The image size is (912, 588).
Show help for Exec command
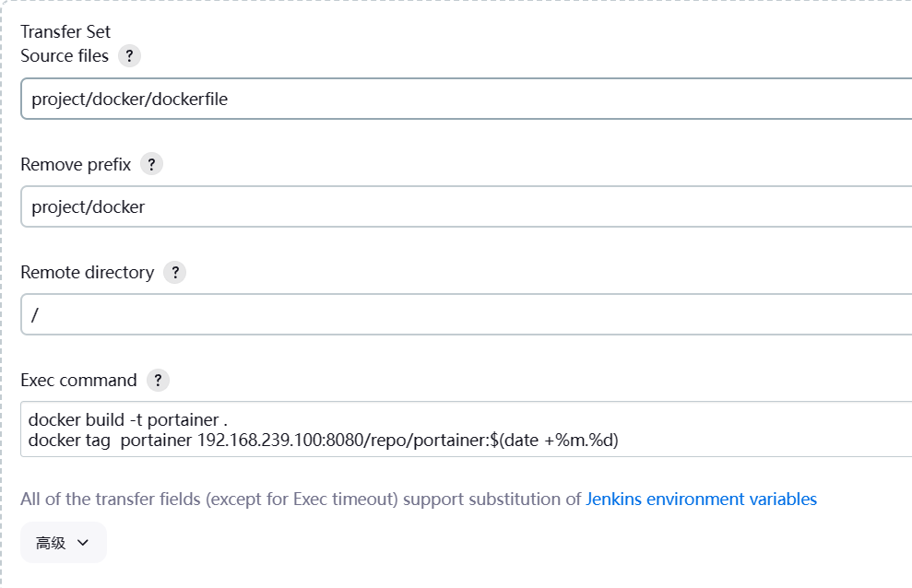point(158,381)
